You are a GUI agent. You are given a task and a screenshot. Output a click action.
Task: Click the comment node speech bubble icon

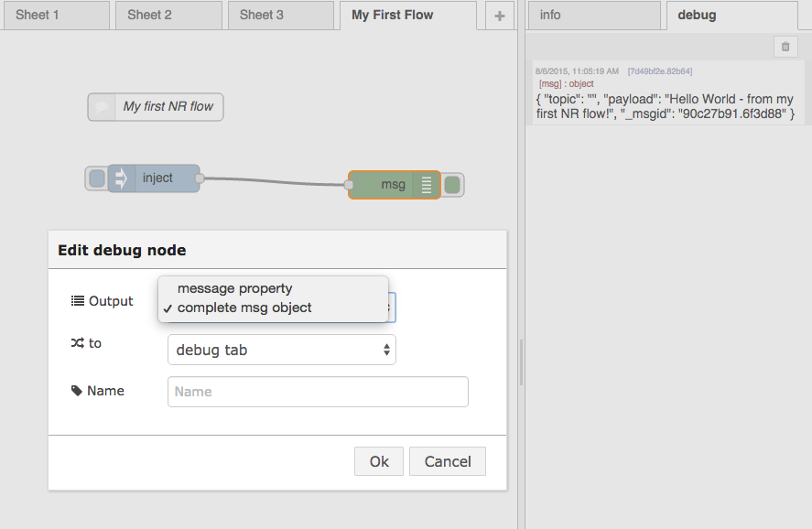point(103,107)
